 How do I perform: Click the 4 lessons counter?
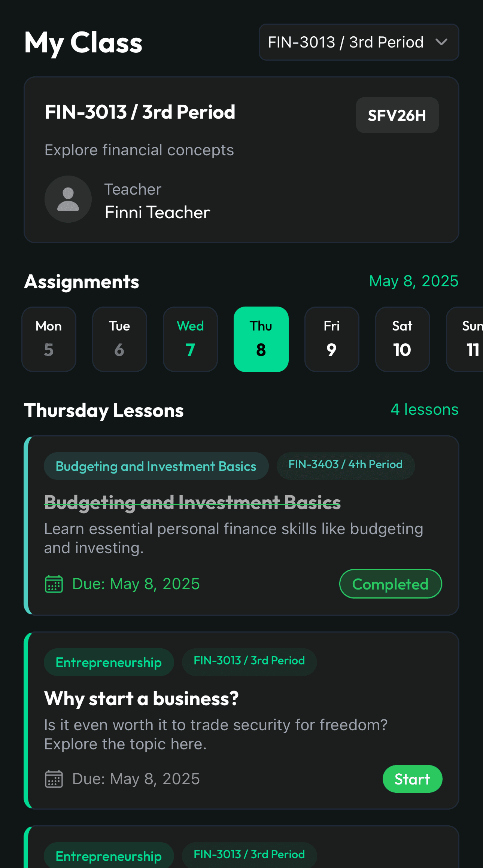click(424, 409)
